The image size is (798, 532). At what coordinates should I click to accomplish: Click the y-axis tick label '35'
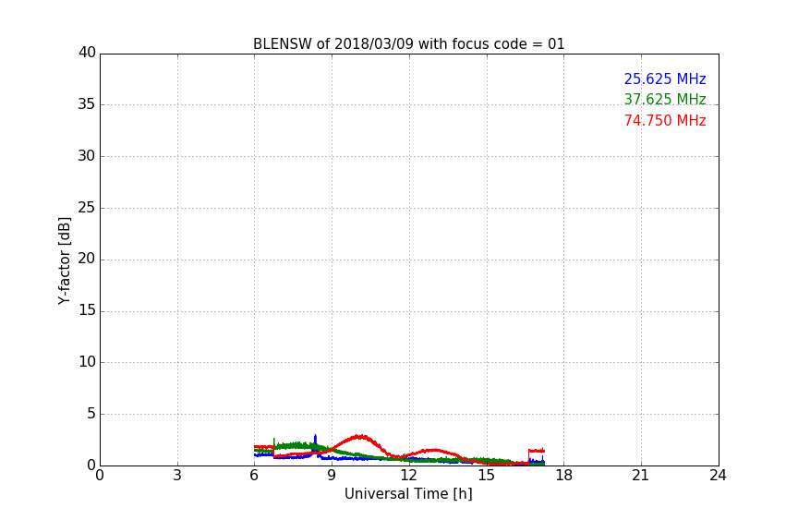tap(87, 104)
